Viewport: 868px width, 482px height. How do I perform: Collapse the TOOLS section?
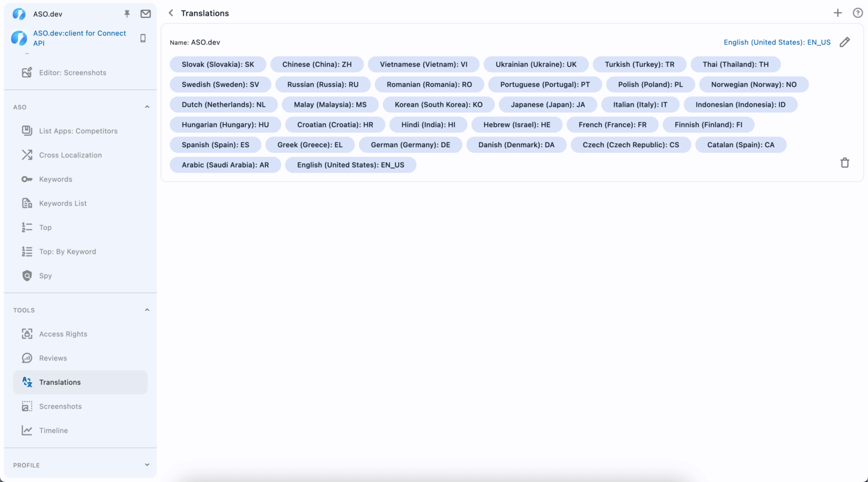tap(147, 310)
